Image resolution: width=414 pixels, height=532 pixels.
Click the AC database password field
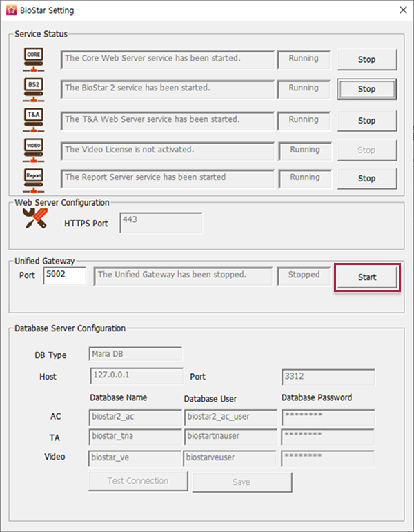point(328,417)
